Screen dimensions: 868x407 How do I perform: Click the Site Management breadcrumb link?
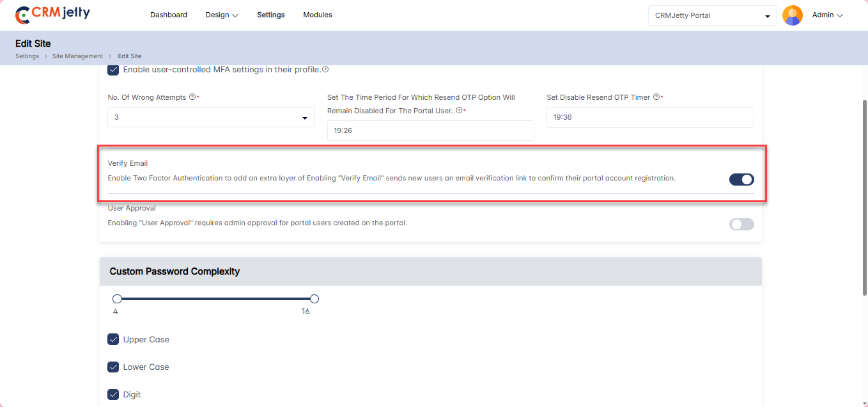(77, 56)
